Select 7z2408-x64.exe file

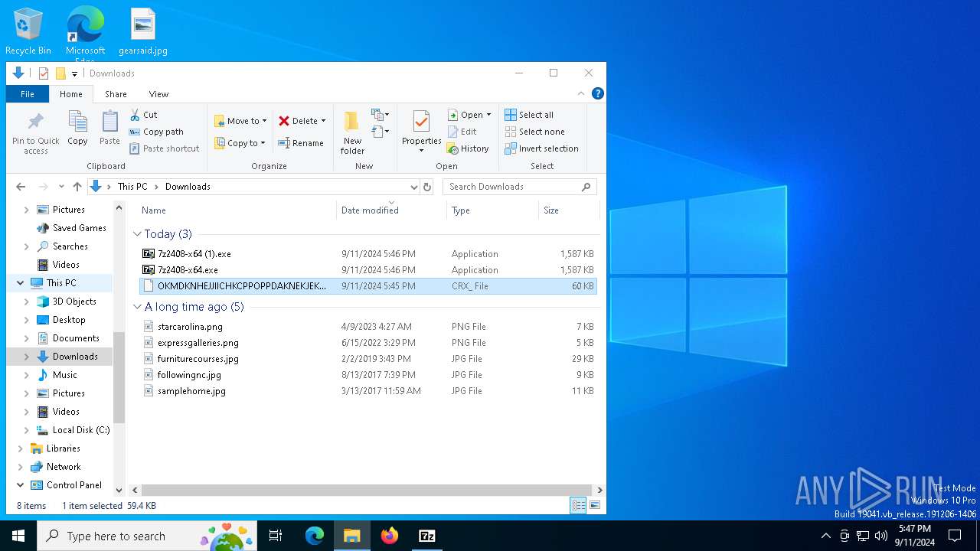click(368, 270)
